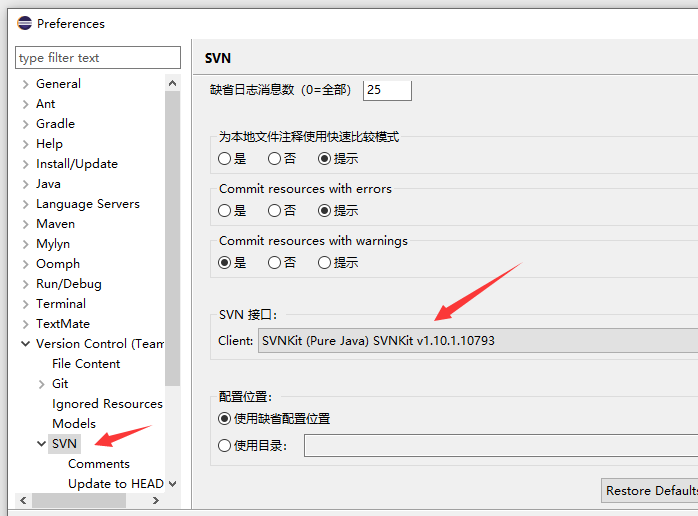Expand the Git subcategory arrow
This screenshot has height=516, width=698.
coord(41,384)
